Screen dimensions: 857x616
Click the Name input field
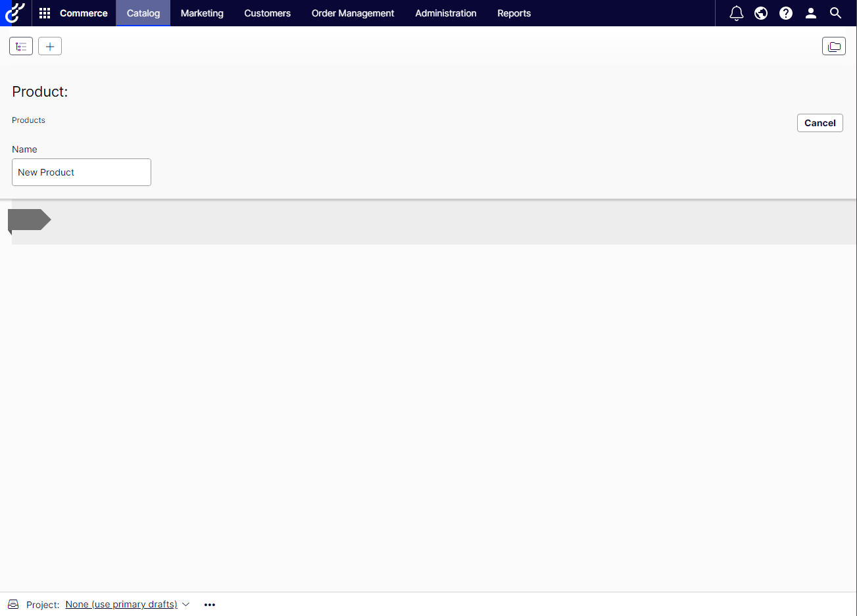coord(82,172)
